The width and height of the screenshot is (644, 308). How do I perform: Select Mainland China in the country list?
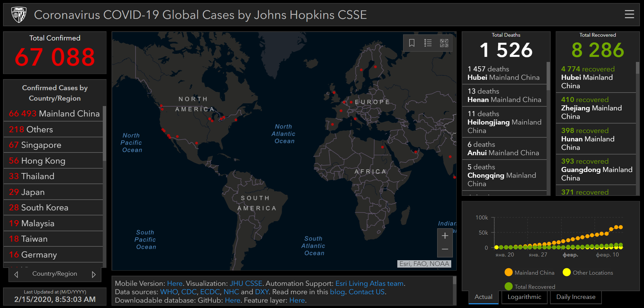tap(53, 114)
